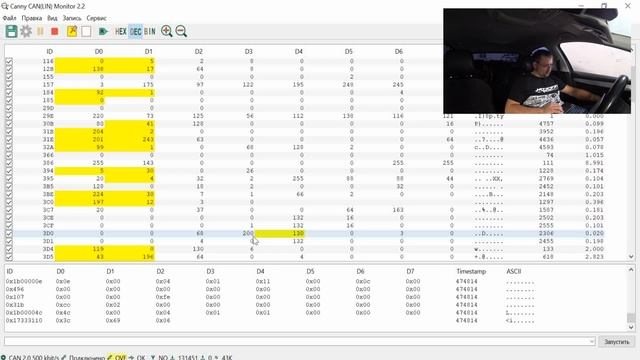Select log entry 0x496
The width and height of the screenshot is (640, 360).
coord(15,289)
